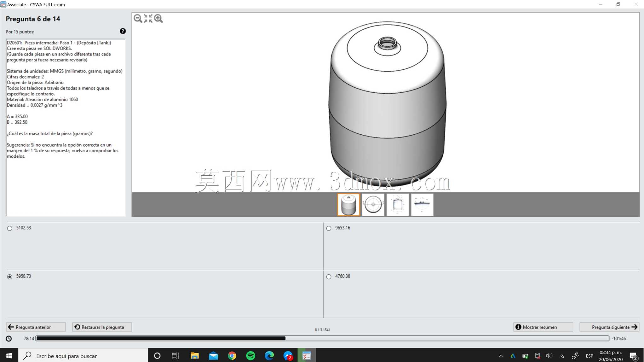644x362 pixels.
Task: Click the exam window title icon
Action: (x=3, y=4)
